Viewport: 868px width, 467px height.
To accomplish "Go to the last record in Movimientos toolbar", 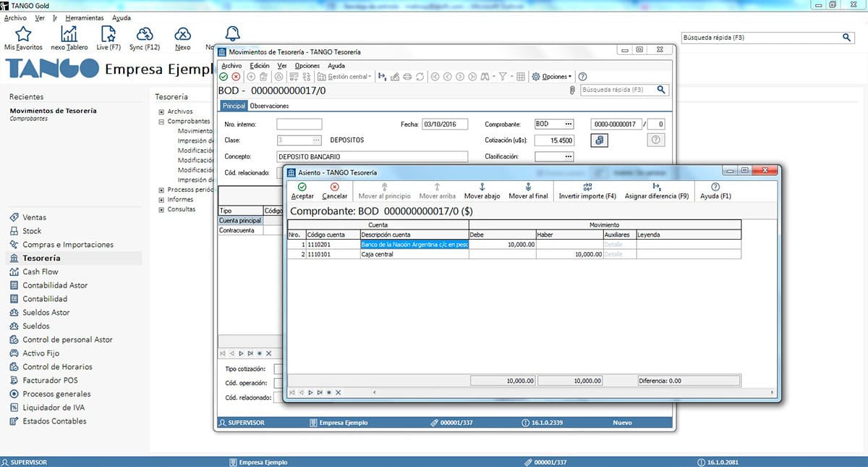I will [x=472, y=77].
